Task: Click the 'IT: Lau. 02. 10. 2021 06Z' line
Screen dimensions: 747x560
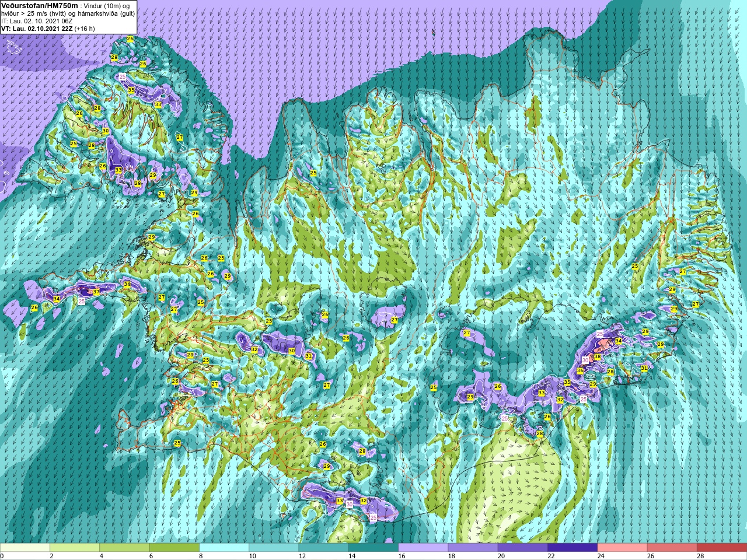Action: click(37, 21)
